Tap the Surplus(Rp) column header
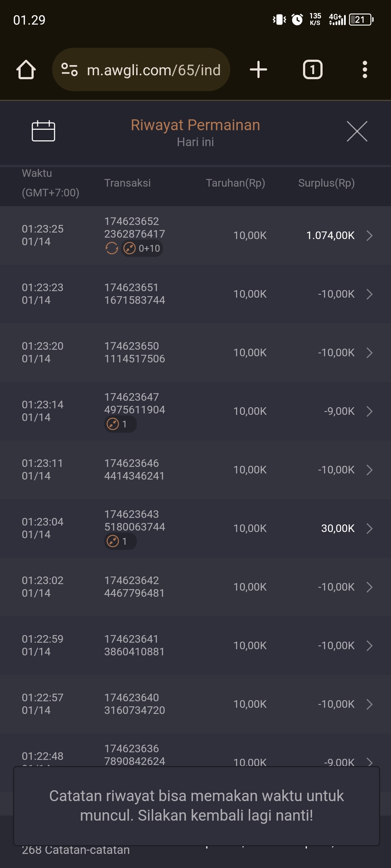Viewport: 391px width, 868px height. tap(326, 183)
